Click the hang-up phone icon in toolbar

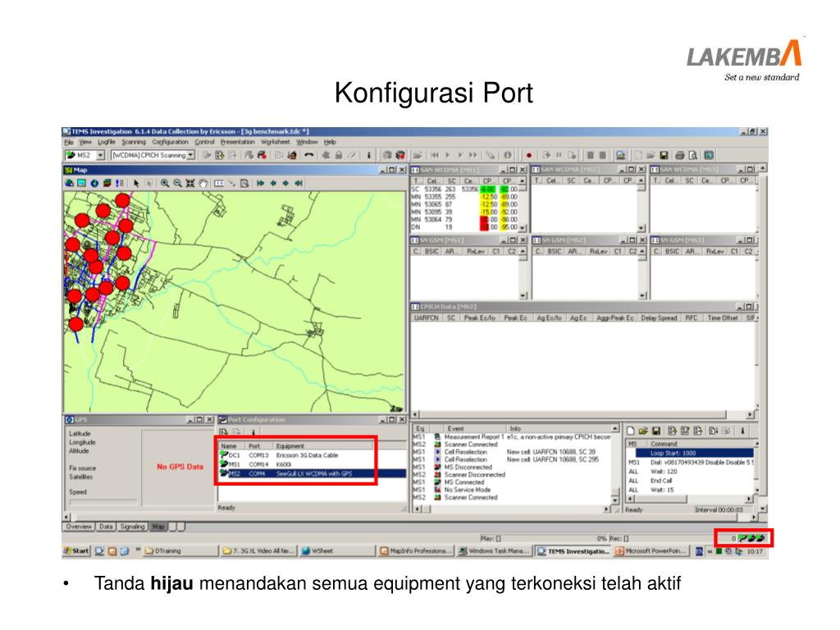tap(308, 155)
